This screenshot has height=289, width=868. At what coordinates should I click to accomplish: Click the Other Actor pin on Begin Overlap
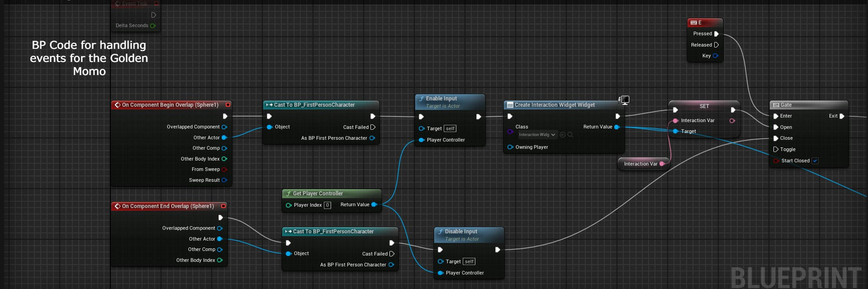pyautogui.click(x=224, y=137)
